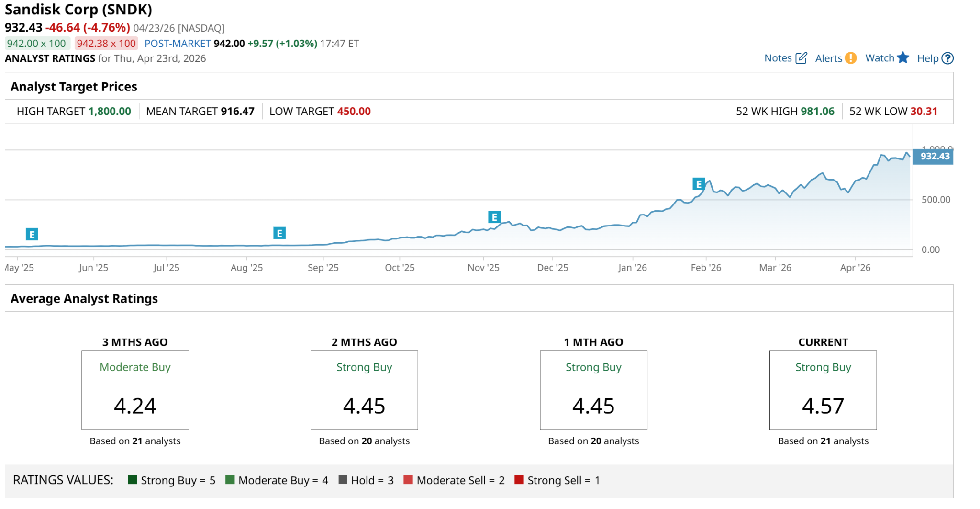Click the green bid box 942.00 x 100
The width and height of the screenshot is (980, 509).
tap(37, 44)
